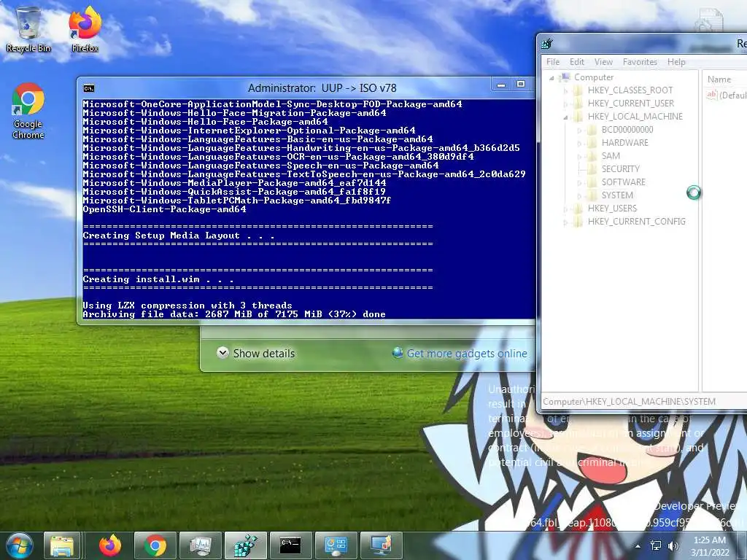
Task: Select the SECURITY registry key
Action: (x=620, y=168)
